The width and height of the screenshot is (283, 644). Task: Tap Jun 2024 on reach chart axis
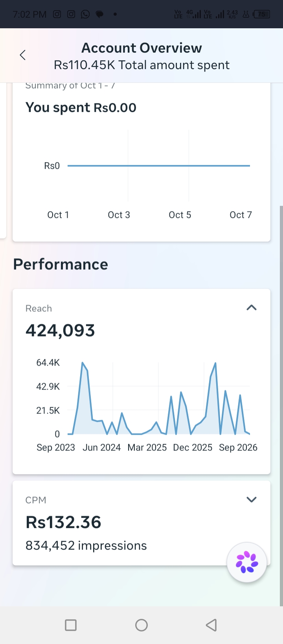pos(101,448)
